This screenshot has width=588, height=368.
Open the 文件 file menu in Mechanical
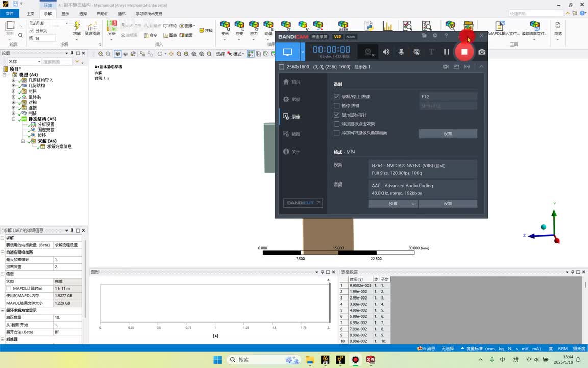(10, 13)
